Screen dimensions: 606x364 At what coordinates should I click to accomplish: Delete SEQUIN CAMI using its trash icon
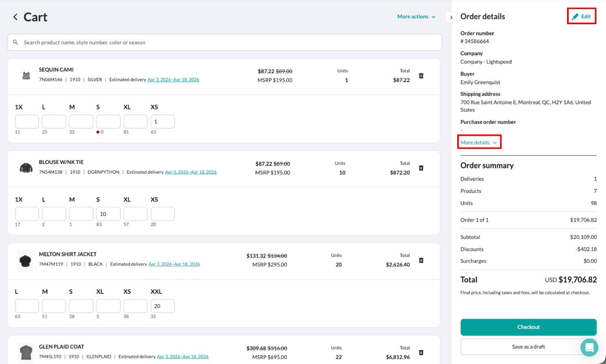421,75
